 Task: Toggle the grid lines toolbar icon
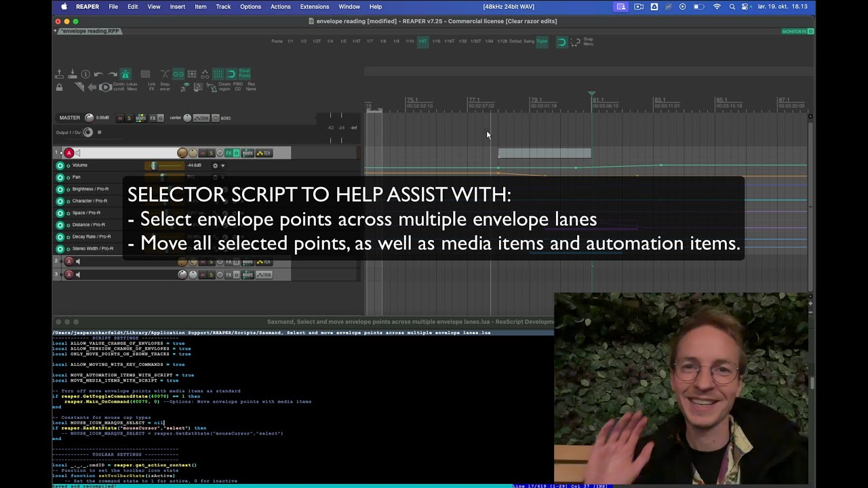[218, 74]
